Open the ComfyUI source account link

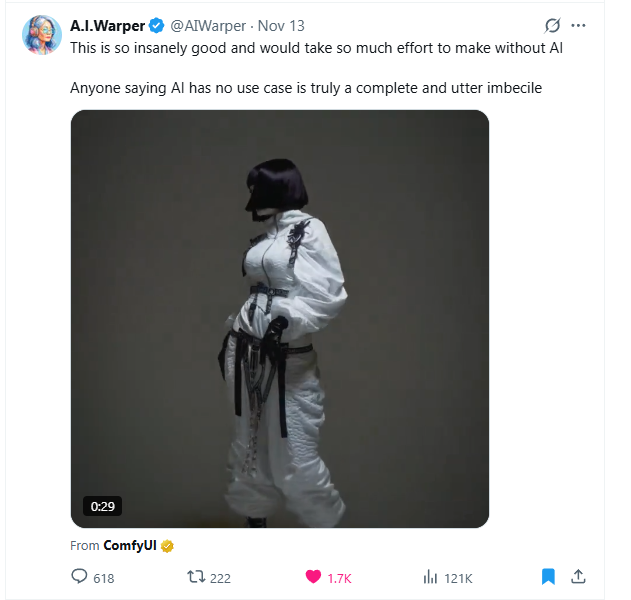130,545
